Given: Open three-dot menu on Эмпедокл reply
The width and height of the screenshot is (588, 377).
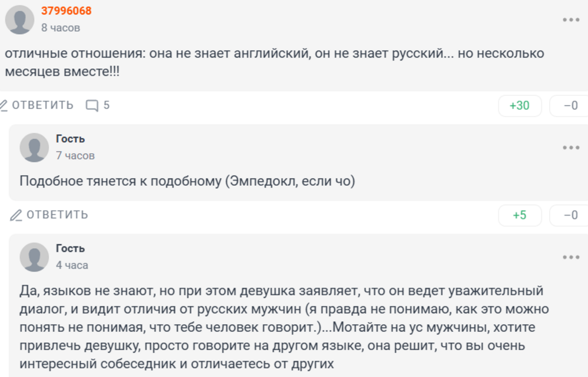Looking at the screenshot, I should point(571,148).
